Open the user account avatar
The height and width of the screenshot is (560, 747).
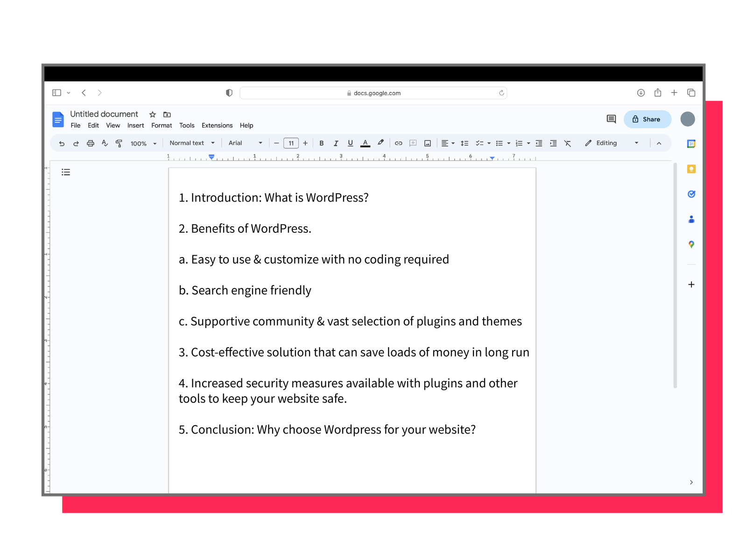688,119
